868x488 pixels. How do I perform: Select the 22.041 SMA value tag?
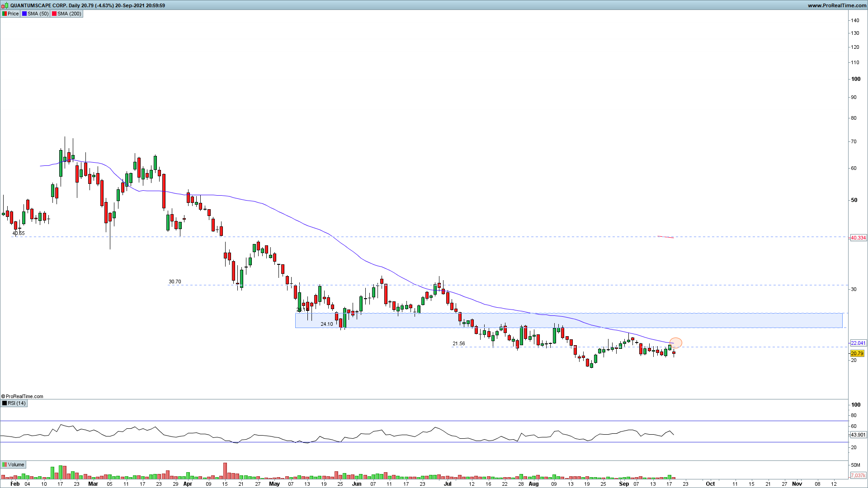tap(858, 343)
